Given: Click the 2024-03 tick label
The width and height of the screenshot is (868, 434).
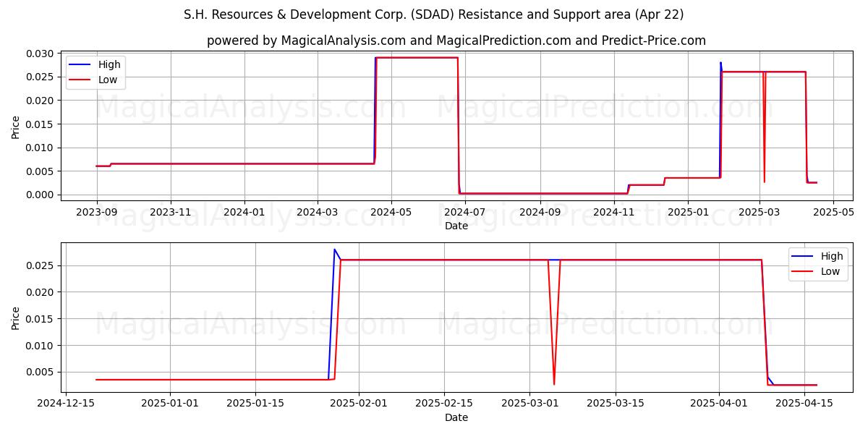Looking at the screenshot, I should point(318,212).
